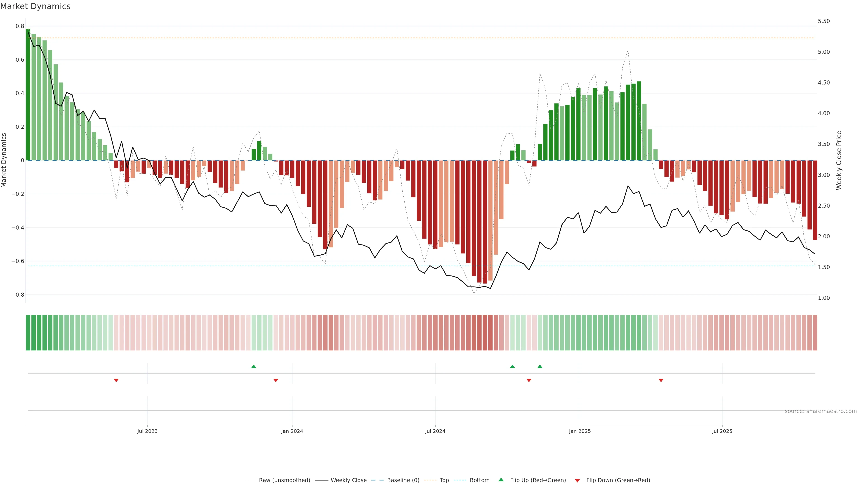
Task: Click the Weekly Close Price axis title
Action: (x=839, y=160)
